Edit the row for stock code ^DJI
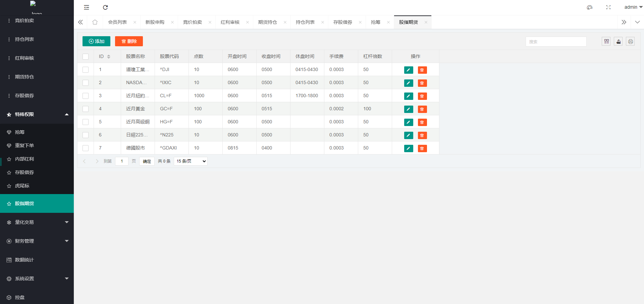 pyautogui.click(x=408, y=70)
